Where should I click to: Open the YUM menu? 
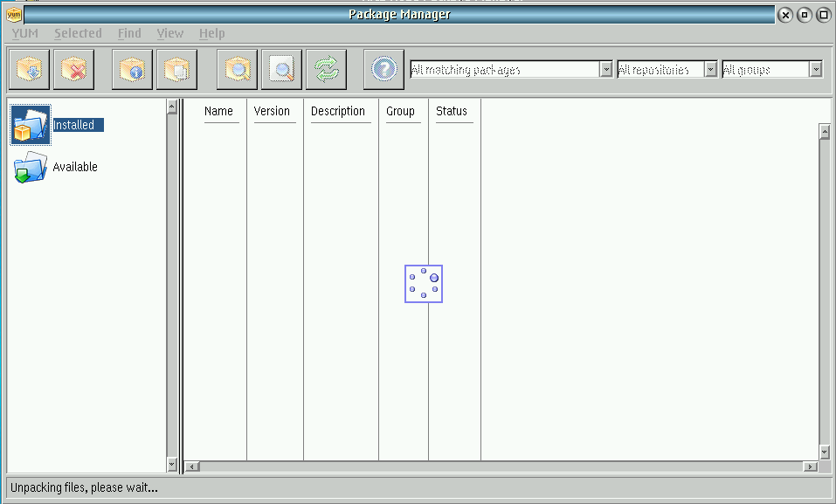25,33
